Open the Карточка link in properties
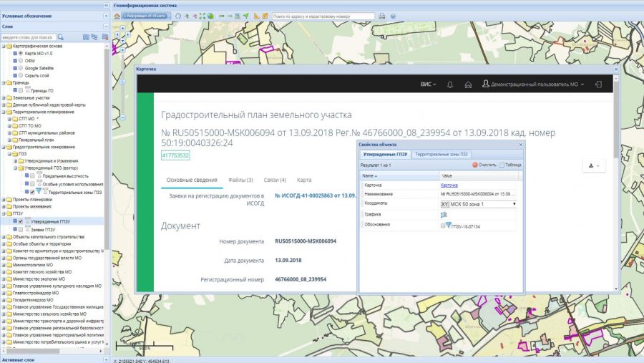The height and width of the screenshot is (363, 644). [x=449, y=185]
